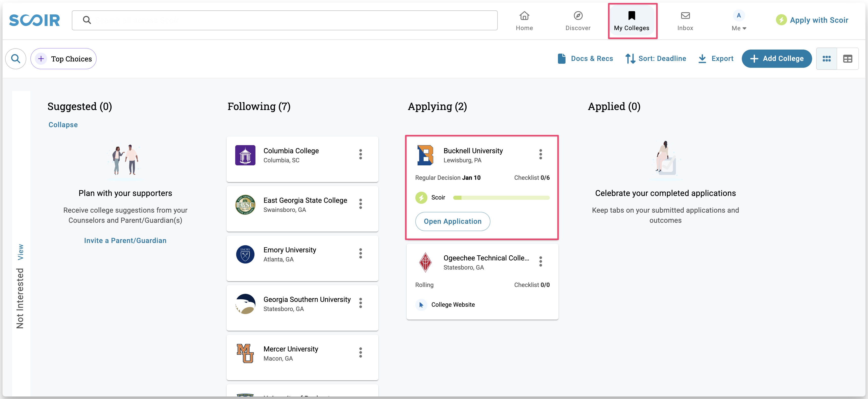Click the Scoir logo

point(34,20)
